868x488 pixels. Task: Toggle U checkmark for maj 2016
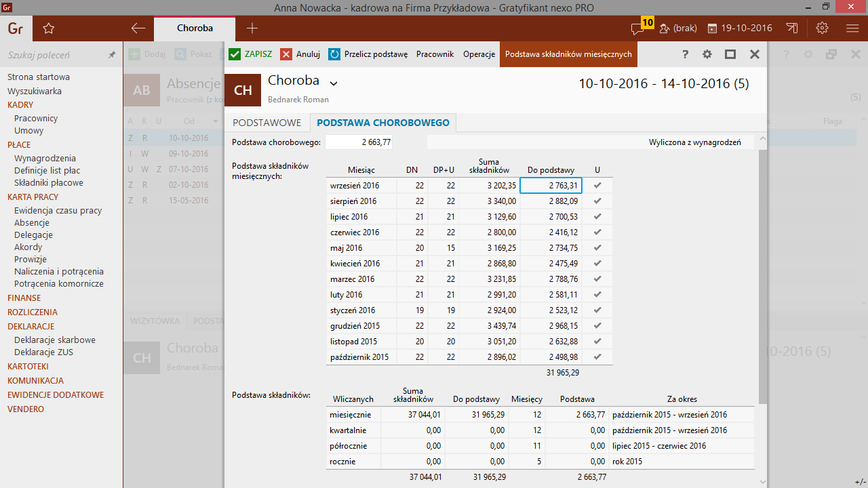[597, 247]
